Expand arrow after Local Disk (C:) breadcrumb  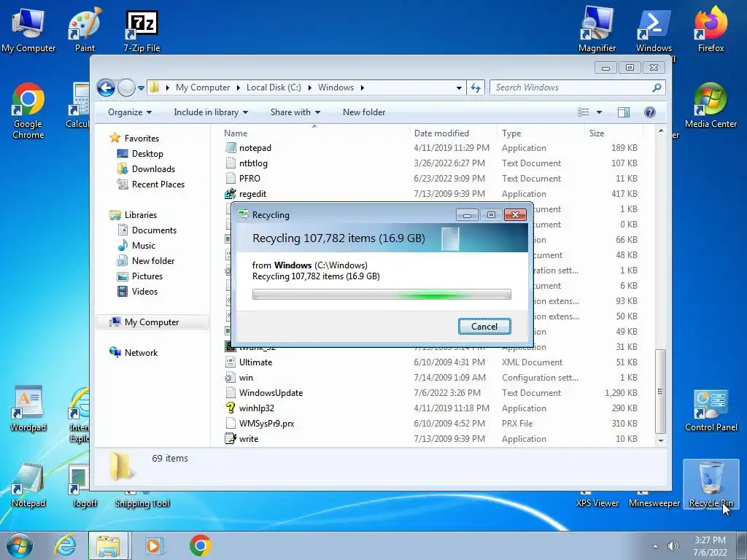[309, 87]
